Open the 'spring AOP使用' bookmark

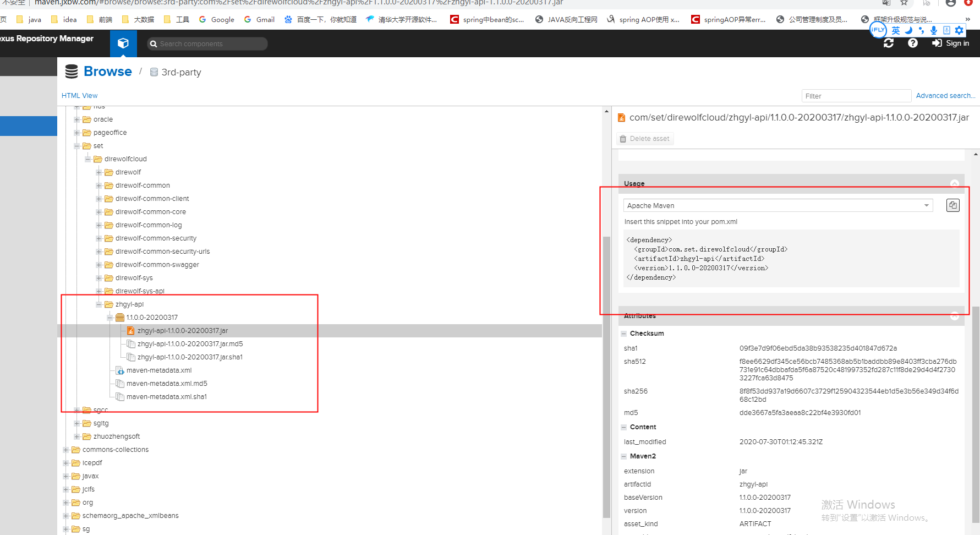coord(643,19)
